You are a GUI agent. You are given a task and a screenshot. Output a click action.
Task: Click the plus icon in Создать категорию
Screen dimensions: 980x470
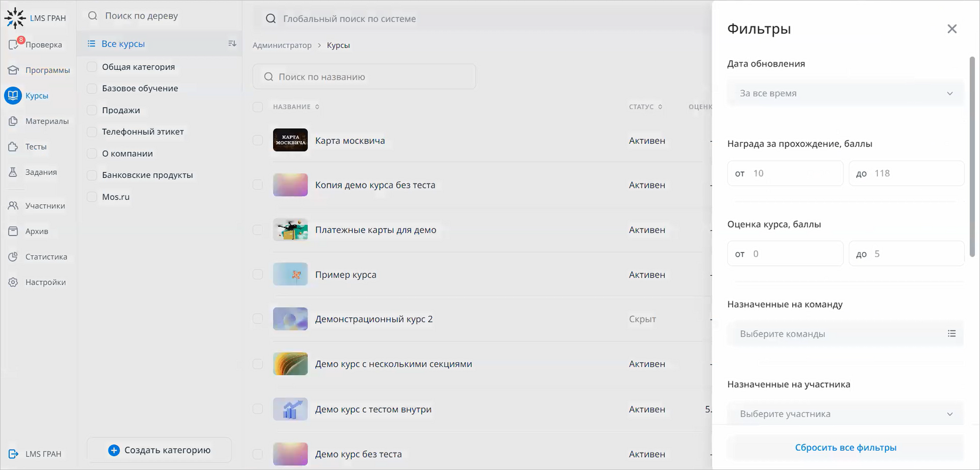tap(114, 450)
